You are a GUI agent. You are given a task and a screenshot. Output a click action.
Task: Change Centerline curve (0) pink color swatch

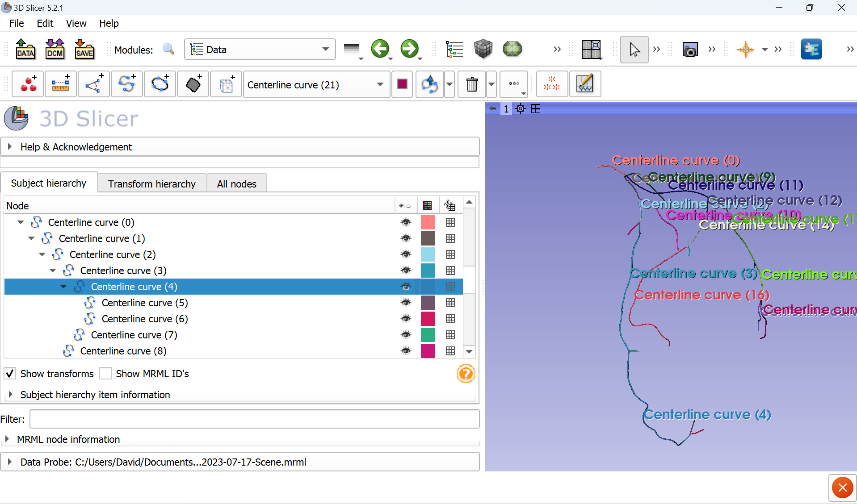tap(428, 222)
